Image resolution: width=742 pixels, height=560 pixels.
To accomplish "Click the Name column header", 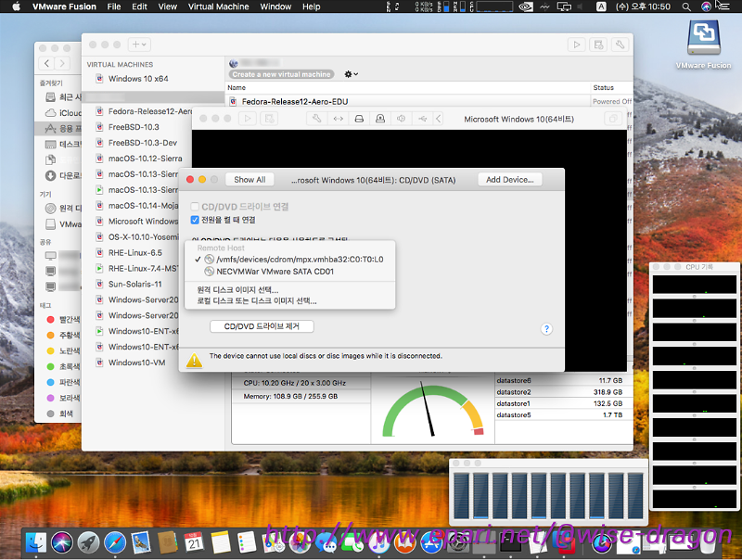I will point(408,87).
